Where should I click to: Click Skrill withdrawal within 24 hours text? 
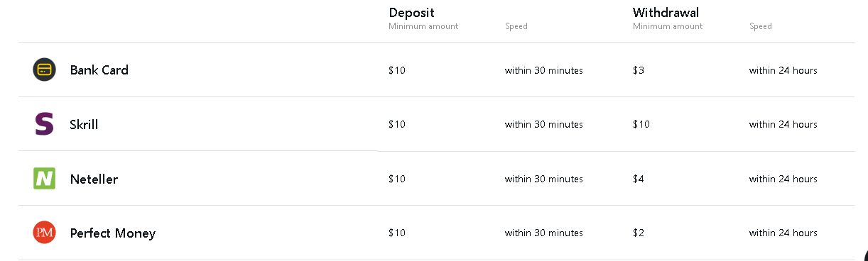(783, 124)
